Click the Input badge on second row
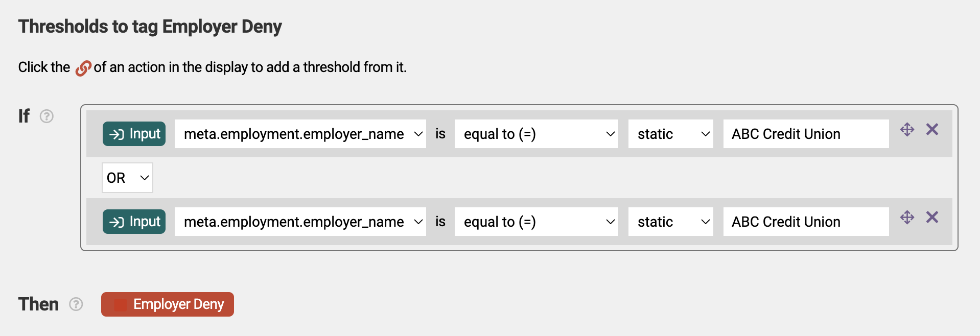The height and width of the screenshot is (336, 980). pyautogui.click(x=134, y=222)
